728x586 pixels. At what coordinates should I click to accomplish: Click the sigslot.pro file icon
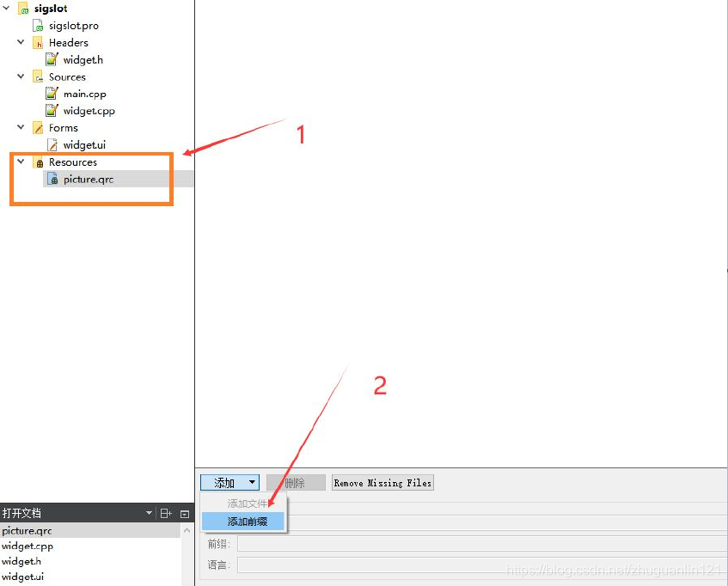[x=38, y=26]
